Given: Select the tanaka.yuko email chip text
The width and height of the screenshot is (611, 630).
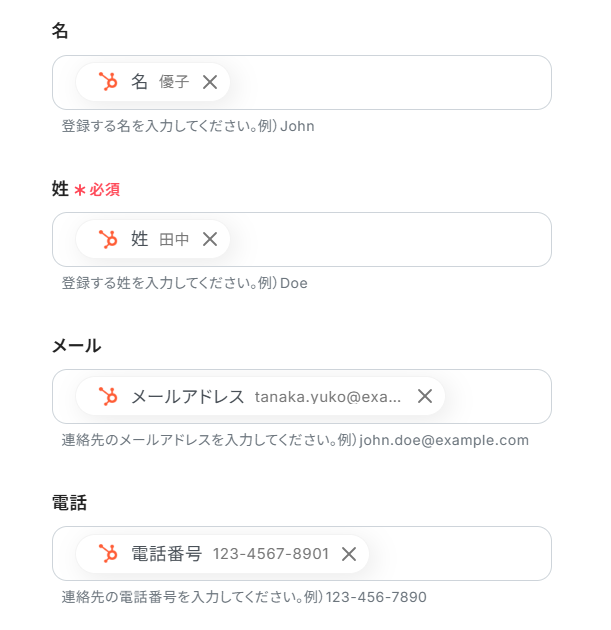Looking at the screenshot, I should (327, 397).
